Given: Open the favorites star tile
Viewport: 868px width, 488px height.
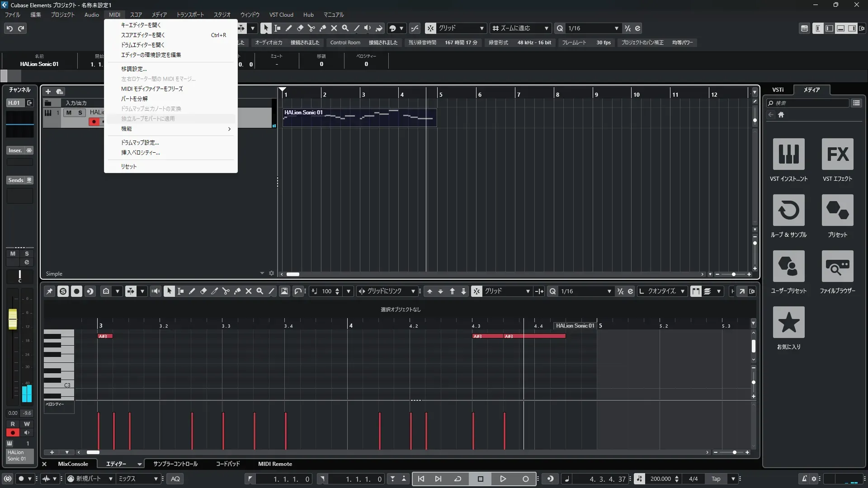Looking at the screenshot, I should (788, 322).
